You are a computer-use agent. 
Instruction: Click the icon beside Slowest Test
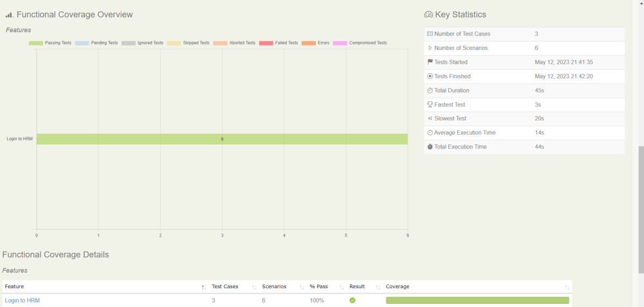[430, 119]
